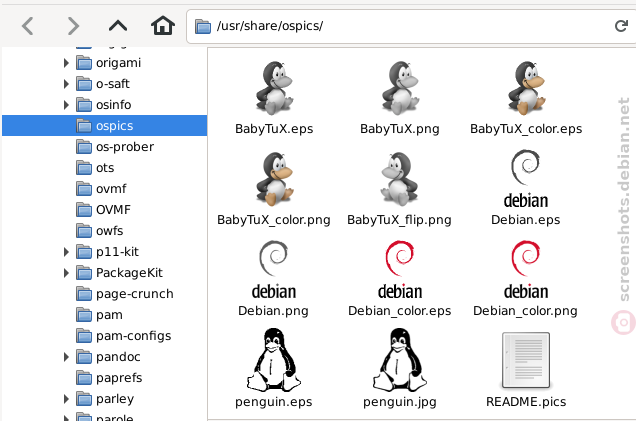Expand the o-saft folder tree node

tap(66, 84)
